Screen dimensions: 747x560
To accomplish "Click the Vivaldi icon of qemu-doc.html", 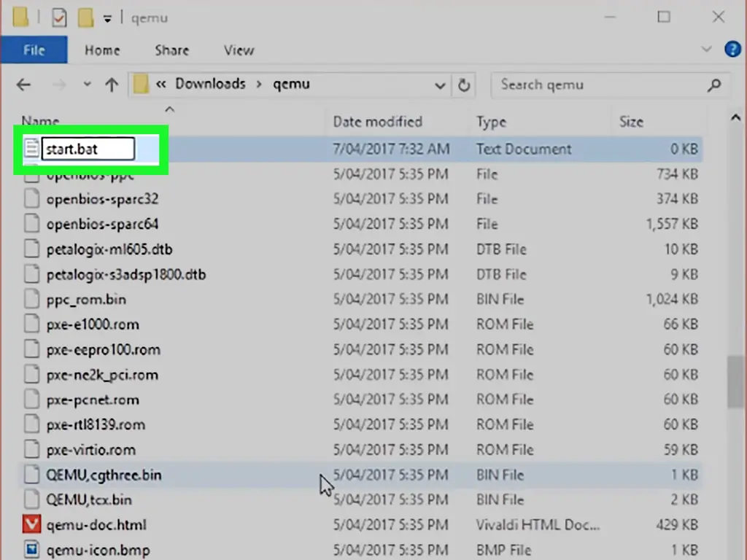I will tap(31, 524).
